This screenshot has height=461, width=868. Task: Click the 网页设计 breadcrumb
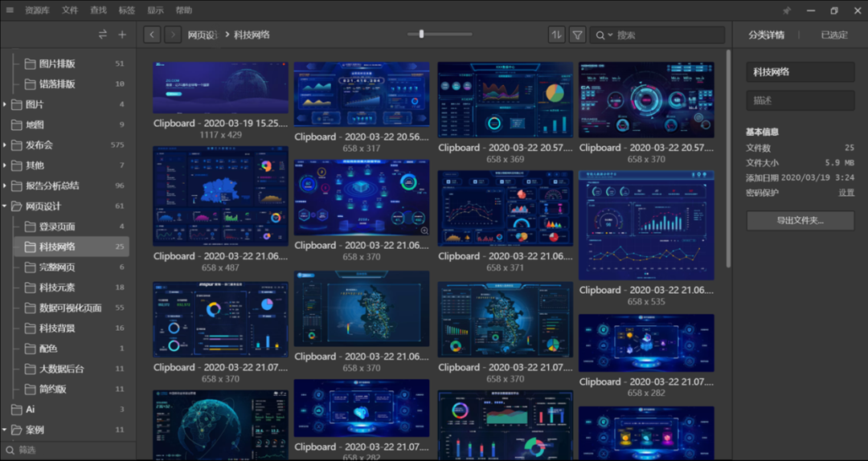click(x=203, y=35)
